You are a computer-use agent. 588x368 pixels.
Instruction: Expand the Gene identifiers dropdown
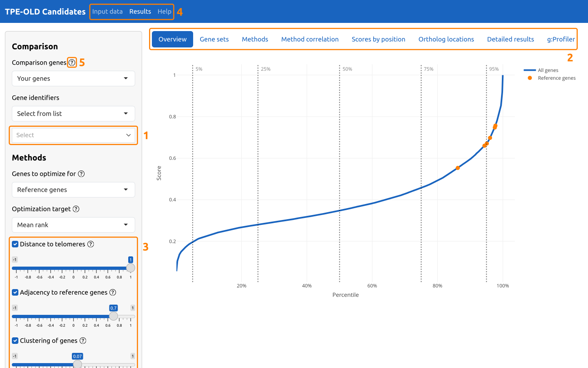(73, 114)
